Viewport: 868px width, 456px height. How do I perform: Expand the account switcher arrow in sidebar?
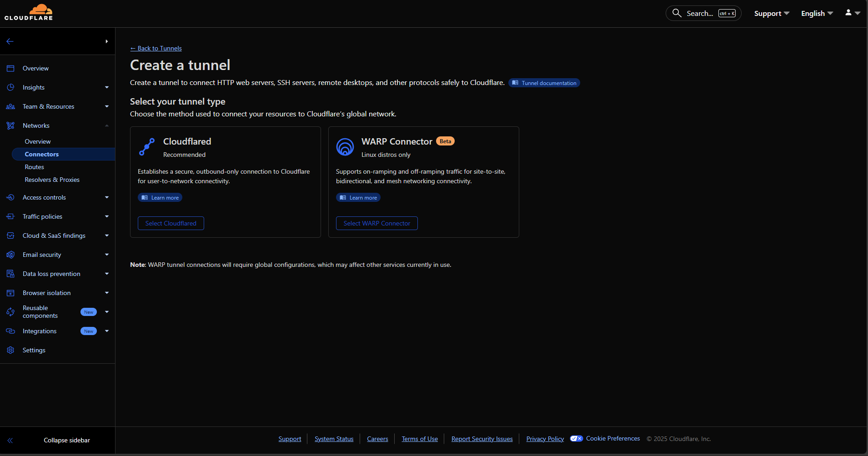(x=107, y=41)
